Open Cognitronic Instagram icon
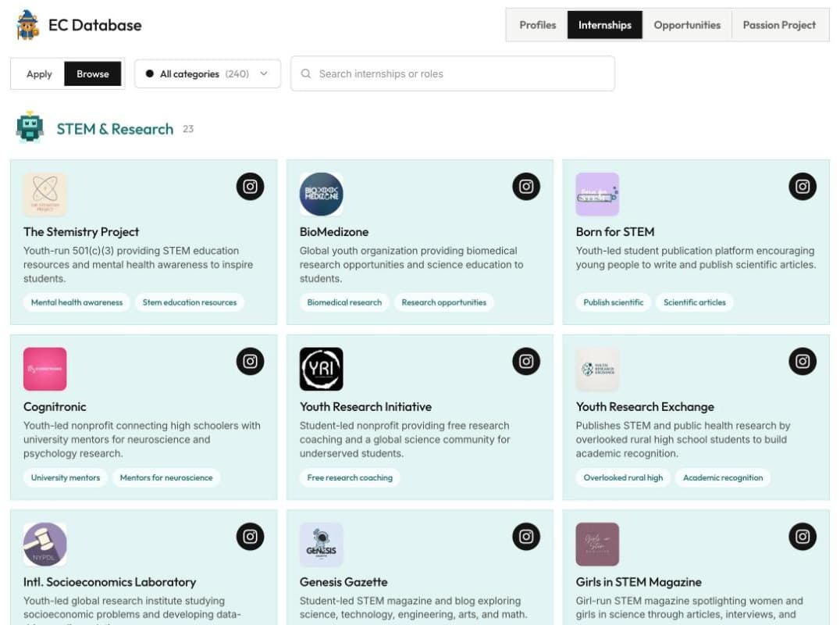840x625 pixels. (250, 361)
